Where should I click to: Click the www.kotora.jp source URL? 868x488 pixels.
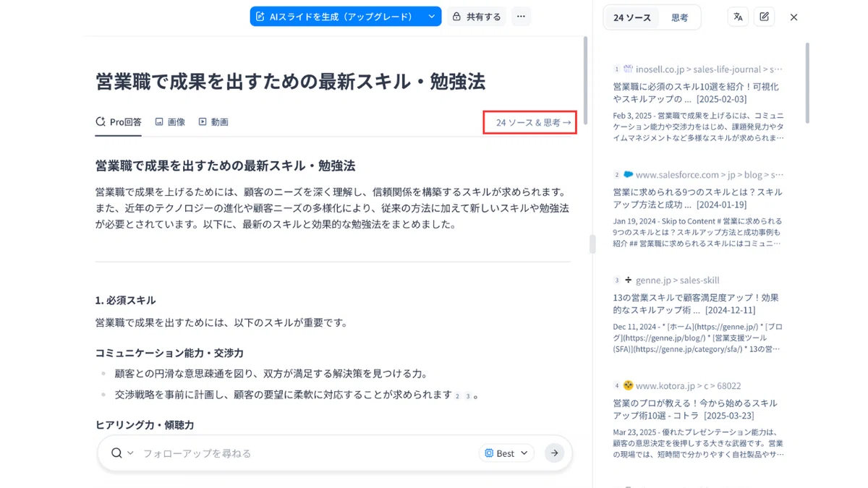point(689,386)
